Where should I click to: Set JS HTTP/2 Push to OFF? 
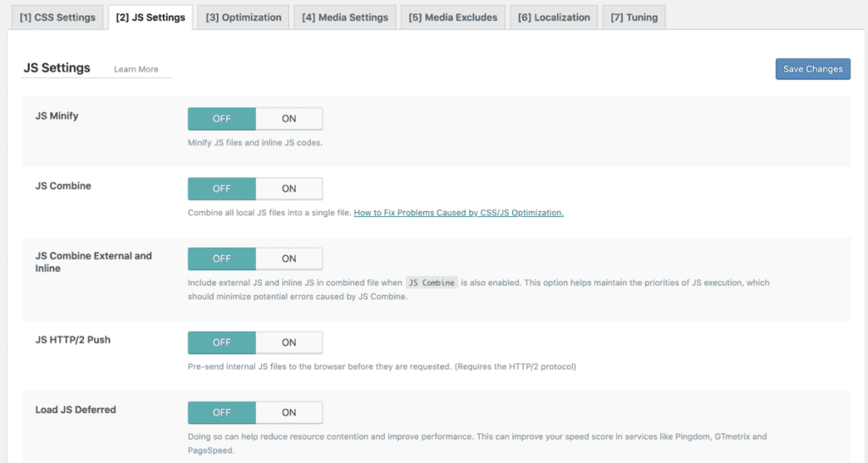pyautogui.click(x=221, y=343)
